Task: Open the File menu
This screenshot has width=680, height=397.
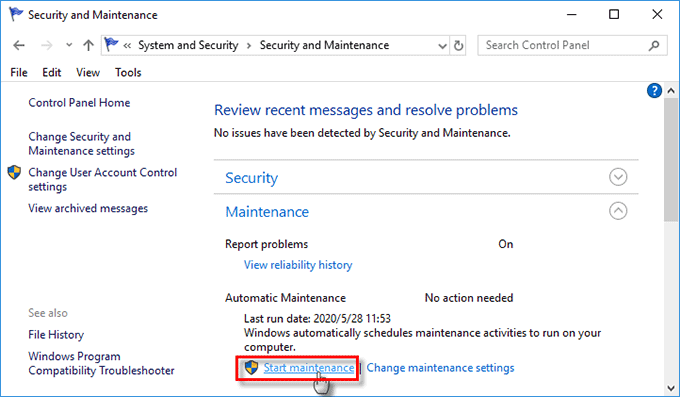Action: click(x=19, y=72)
